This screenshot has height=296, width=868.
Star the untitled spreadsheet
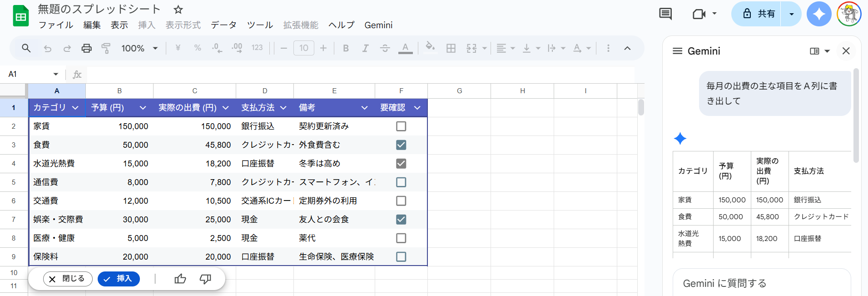(x=178, y=10)
